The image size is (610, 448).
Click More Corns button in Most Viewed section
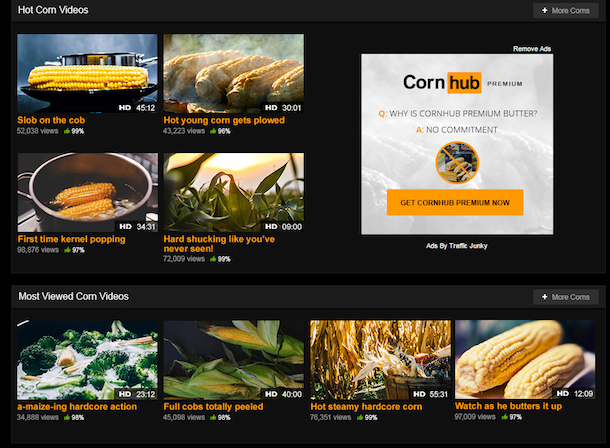click(565, 297)
